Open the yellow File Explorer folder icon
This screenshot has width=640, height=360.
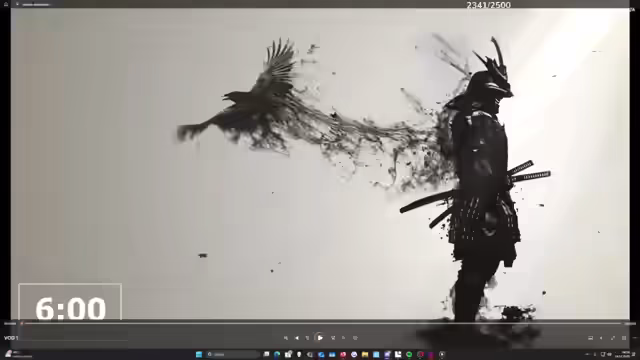coord(364,354)
